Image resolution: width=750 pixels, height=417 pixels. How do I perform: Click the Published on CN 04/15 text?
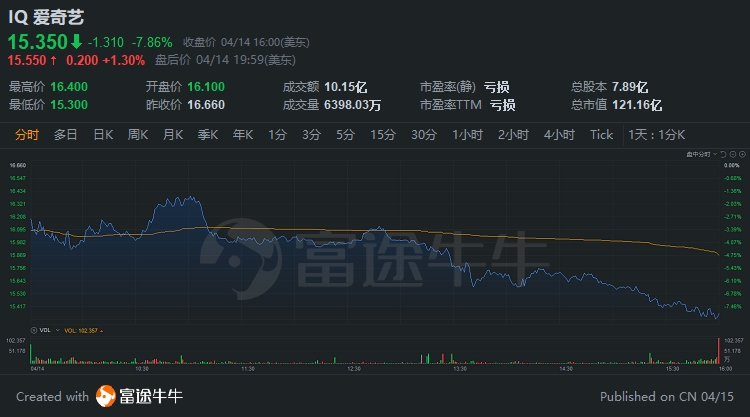pos(667,397)
